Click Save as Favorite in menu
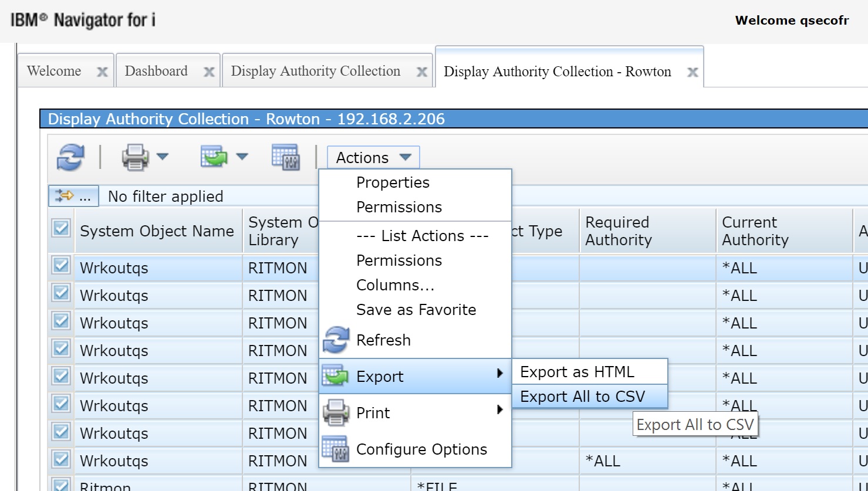Image resolution: width=868 pixels, height=491 pixels. pos(416,310)
